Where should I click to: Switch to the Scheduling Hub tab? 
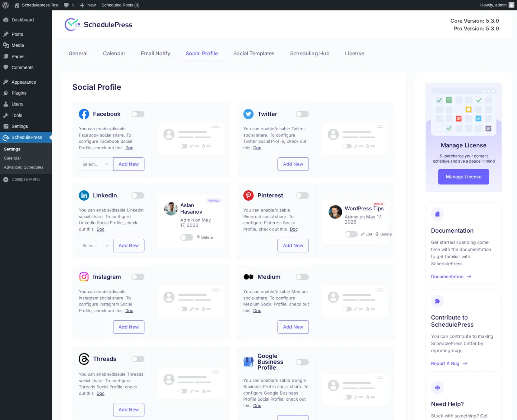310,53
